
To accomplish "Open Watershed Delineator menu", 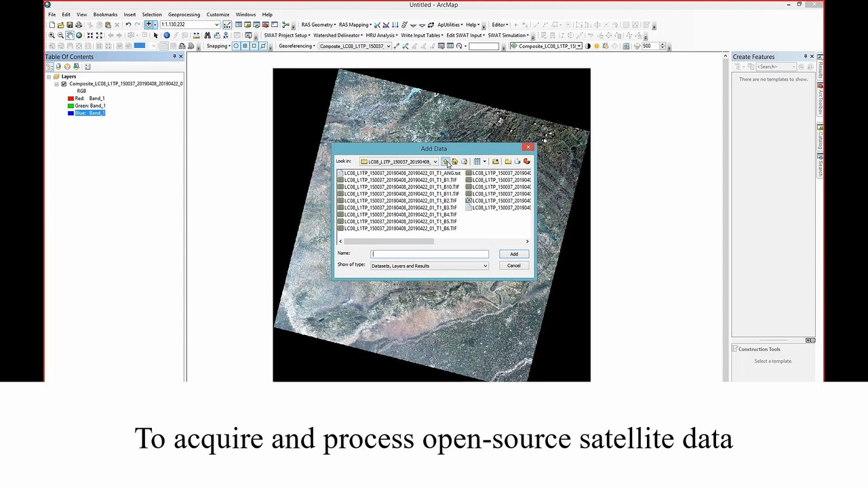I will point(338,35).
